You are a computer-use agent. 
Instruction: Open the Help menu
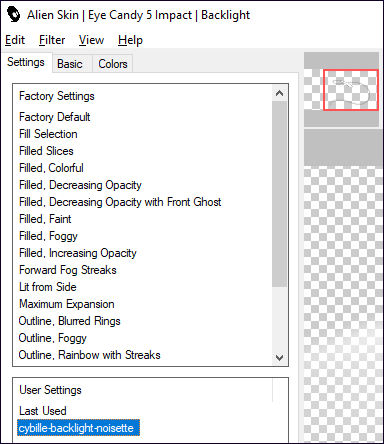coord(130,40)
